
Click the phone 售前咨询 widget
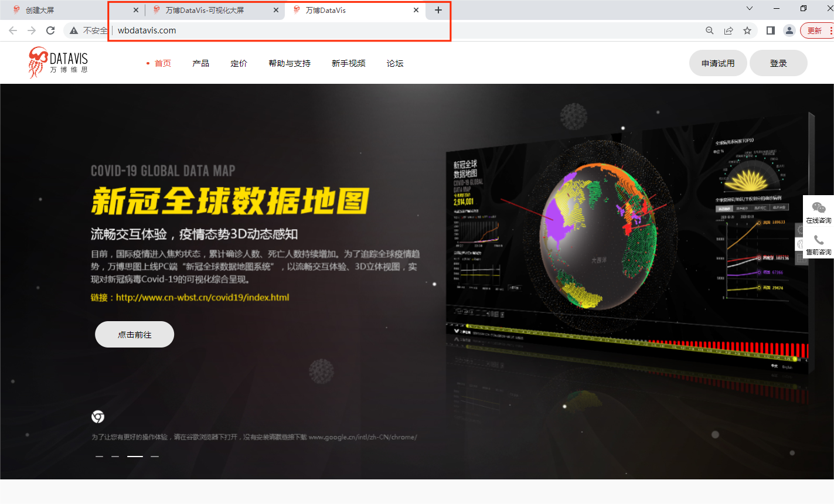(x=819, y=244)
